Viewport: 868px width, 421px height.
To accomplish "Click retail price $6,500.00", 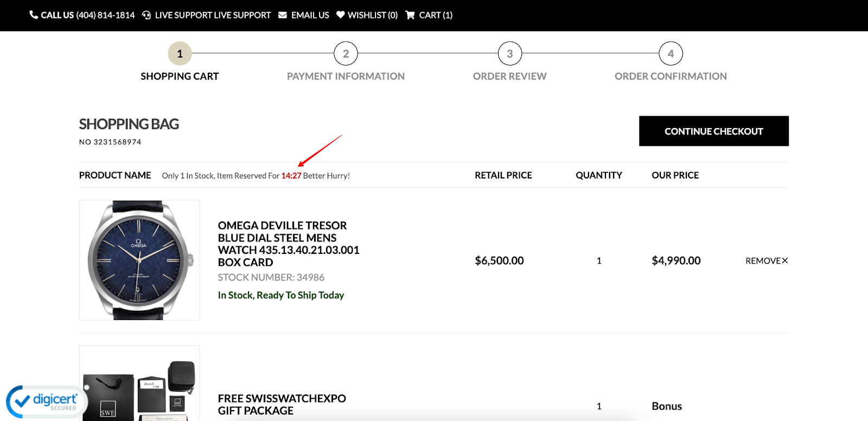I will tap(500, 261).
